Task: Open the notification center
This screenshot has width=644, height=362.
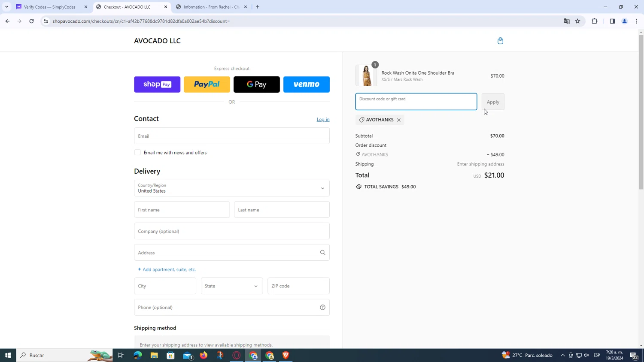Action: coord(634,355)
